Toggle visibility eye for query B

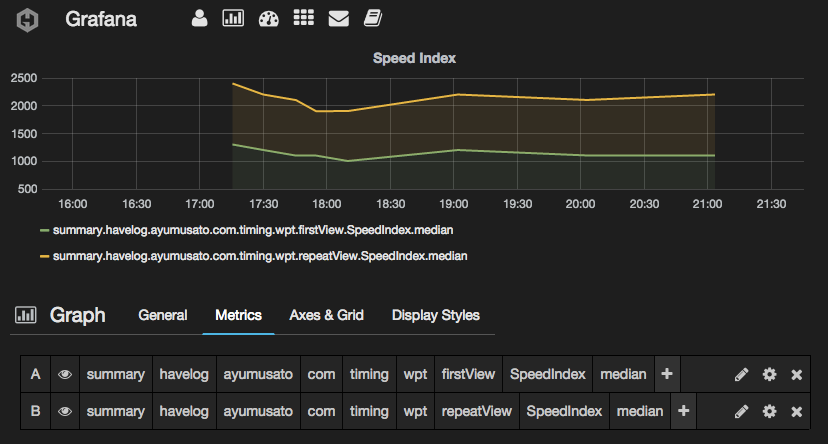[x=65, y=411]
